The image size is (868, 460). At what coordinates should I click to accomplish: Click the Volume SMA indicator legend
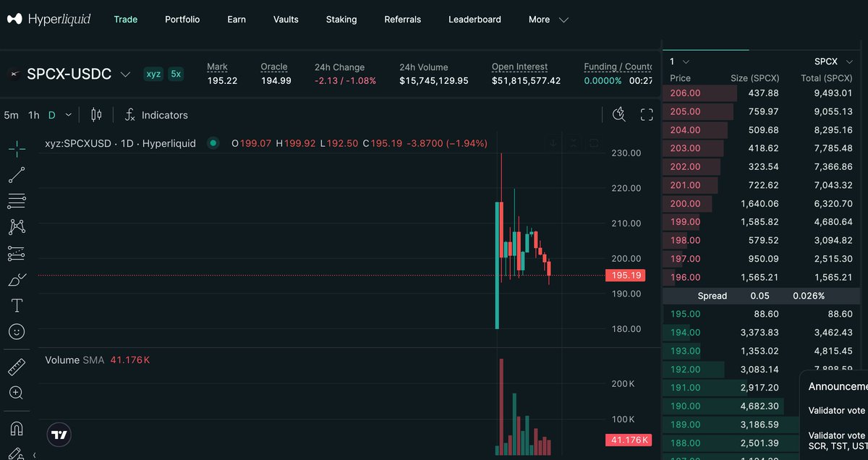pos(97,359)
